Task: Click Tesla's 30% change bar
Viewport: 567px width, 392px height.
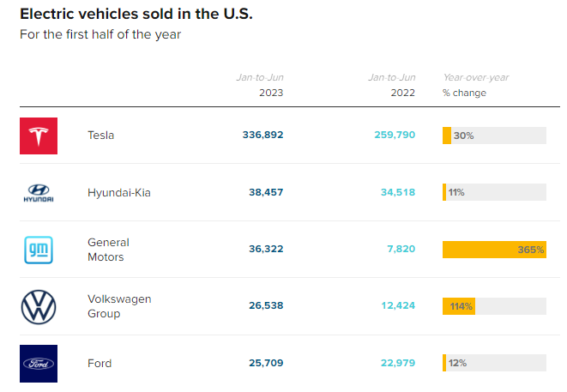Action: click(x=494, y=136)
